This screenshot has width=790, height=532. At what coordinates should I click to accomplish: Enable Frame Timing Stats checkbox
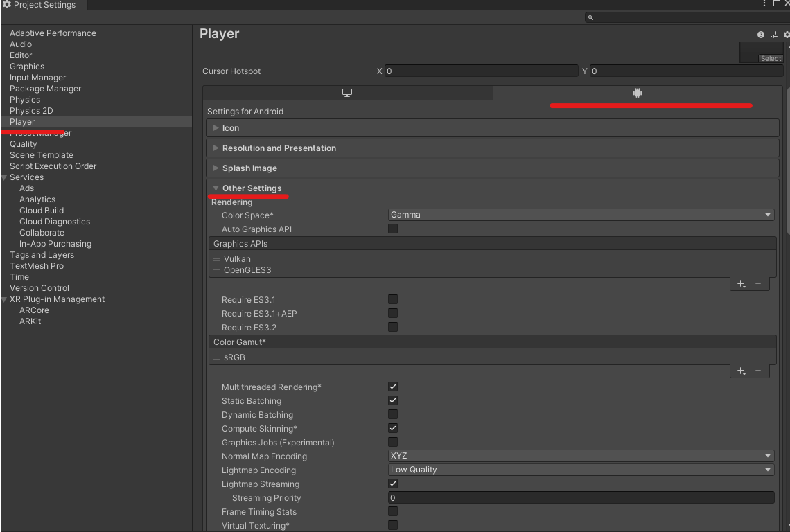tap(393, 511)
